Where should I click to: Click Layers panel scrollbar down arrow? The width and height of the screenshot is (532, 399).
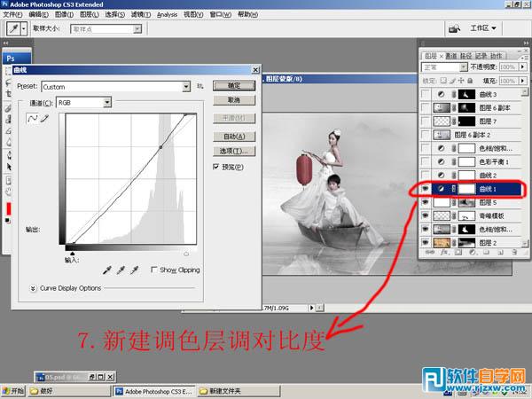[x=525, y=243]
